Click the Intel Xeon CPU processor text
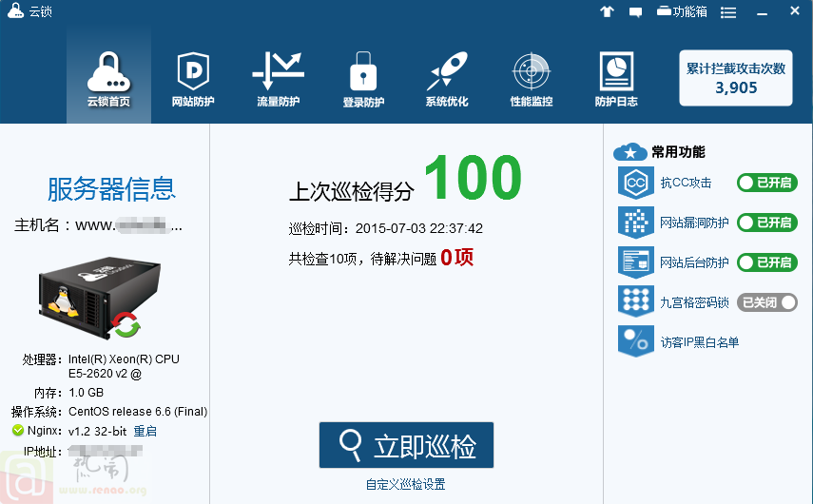813x504 pixels. (124, 366)
